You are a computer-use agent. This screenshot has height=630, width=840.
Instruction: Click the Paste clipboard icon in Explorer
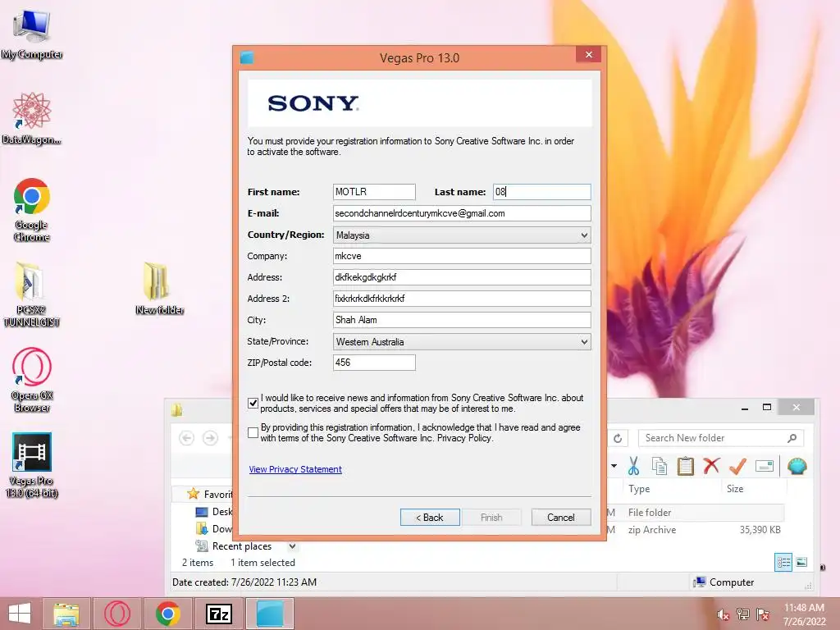(x=685, y=466)
